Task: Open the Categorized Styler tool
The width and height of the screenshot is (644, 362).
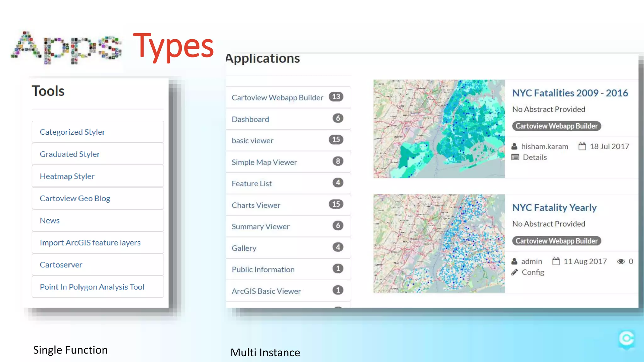Action: [x=72, y=132]
